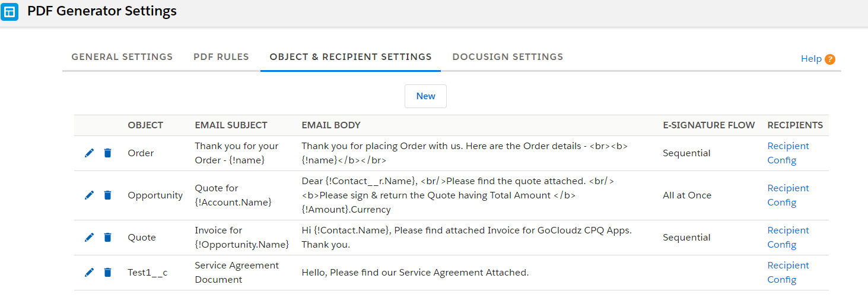Edit the Order row with pencil icon
Viewport: 868px width, 297px height.
(89, 153)
